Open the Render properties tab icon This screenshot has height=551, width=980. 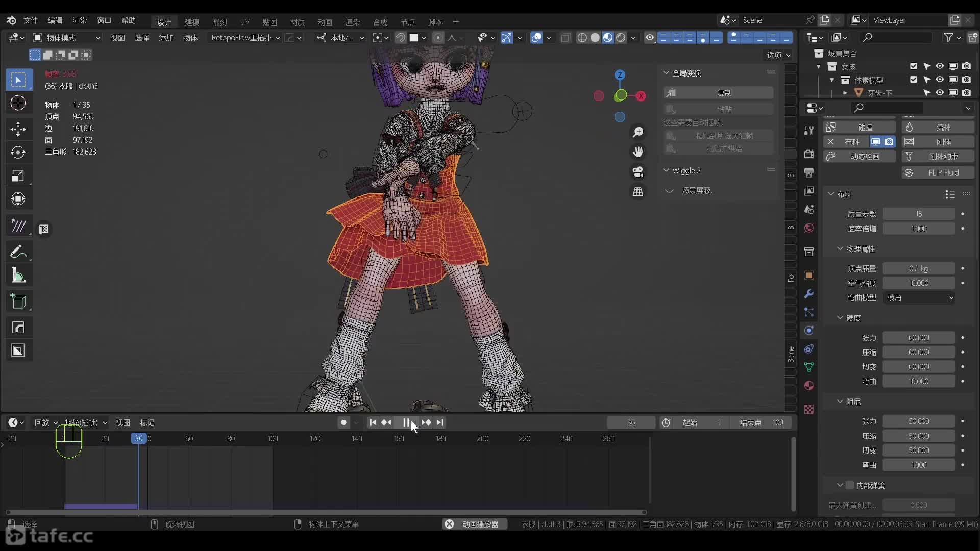pyautogui.click(x=809, y=154)
